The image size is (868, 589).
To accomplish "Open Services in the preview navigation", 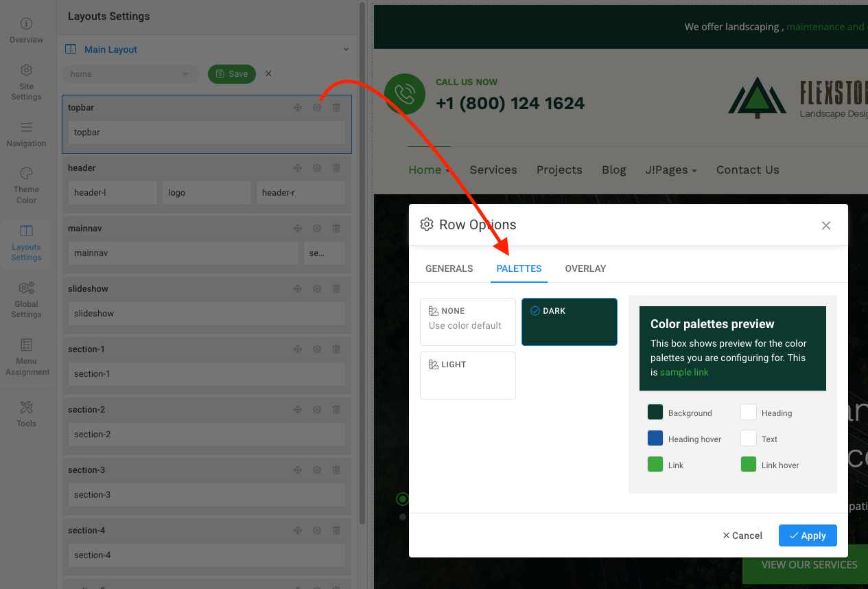I will point(493,170).
